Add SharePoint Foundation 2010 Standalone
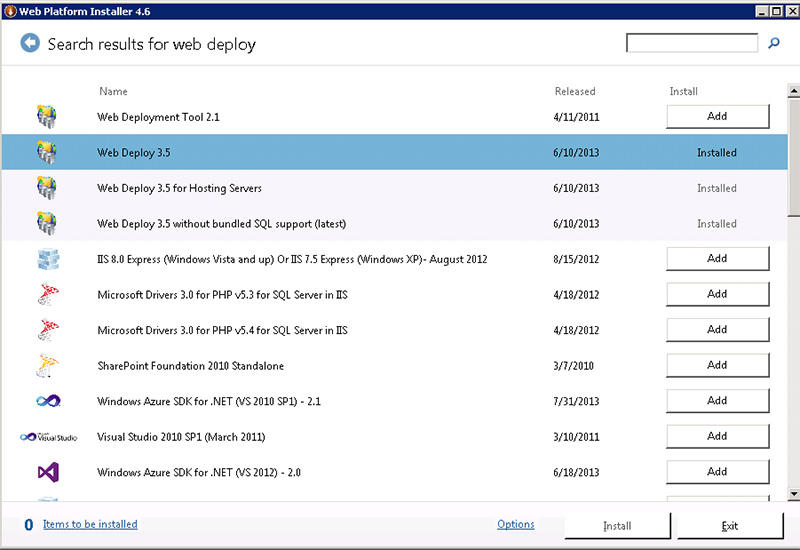Screen dimensions: 800x550 [x=717, y=366]
